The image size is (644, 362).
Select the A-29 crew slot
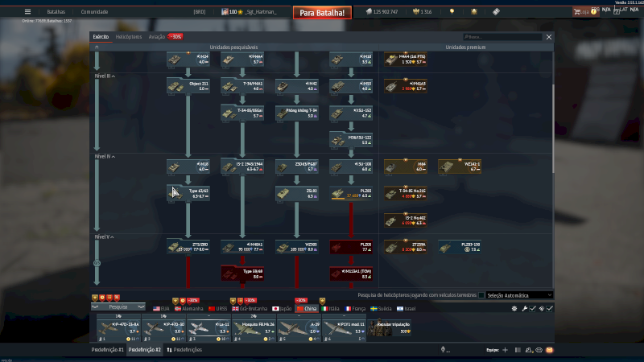[x=299, y=330]
